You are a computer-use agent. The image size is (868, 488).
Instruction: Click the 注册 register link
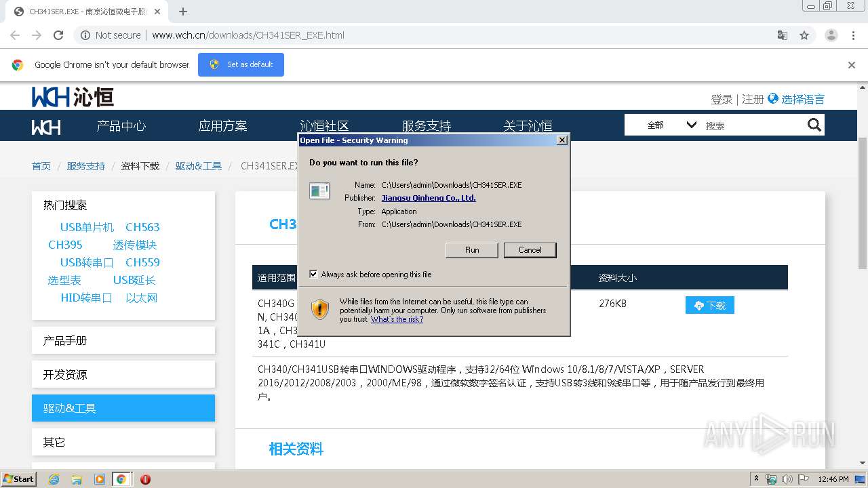(x=753, y=99)
